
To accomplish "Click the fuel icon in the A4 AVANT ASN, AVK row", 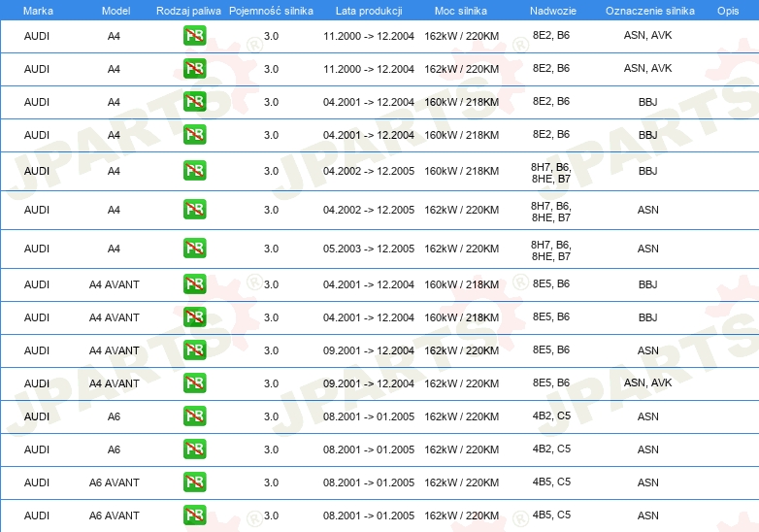I will (x=194, y=382).
